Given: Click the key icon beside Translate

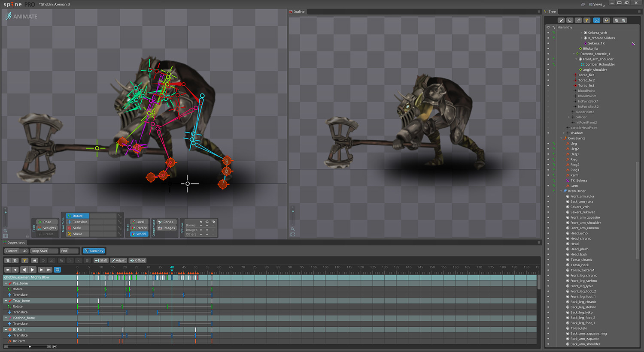Looking at the screenshot, I should (x=119, y=222).
